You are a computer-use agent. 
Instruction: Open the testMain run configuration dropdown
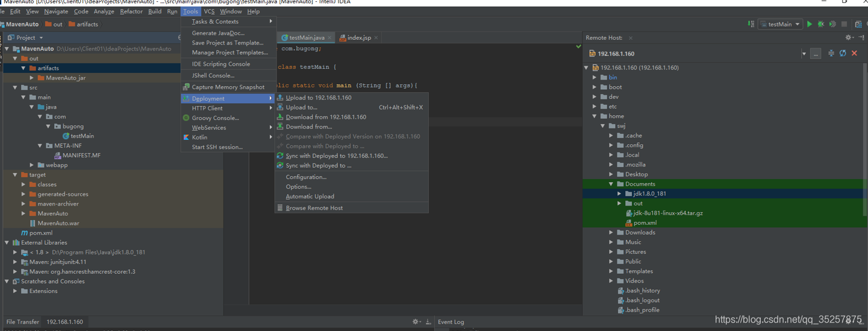[780, 24]
